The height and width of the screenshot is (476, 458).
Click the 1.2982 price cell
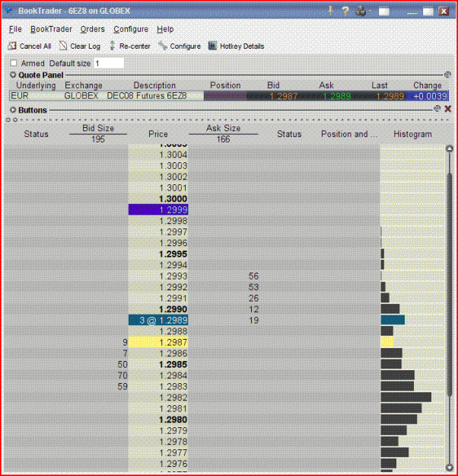[x=158, y=398]
